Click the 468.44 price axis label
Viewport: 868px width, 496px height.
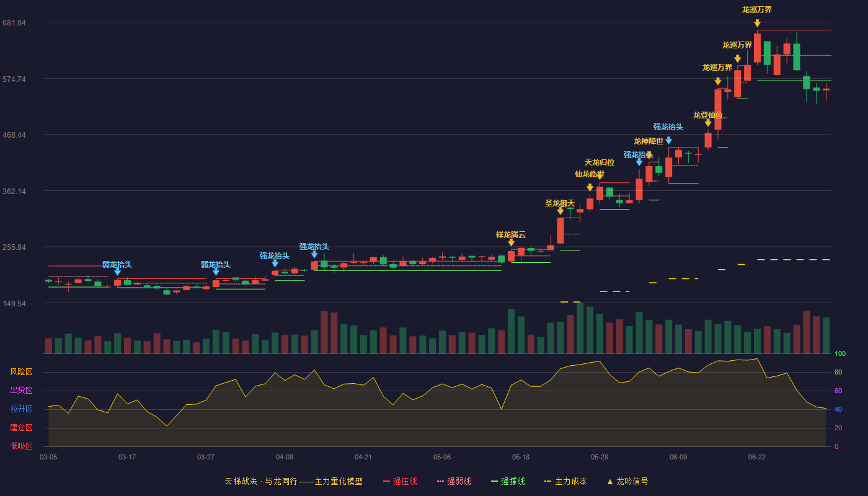pos(14,135)
